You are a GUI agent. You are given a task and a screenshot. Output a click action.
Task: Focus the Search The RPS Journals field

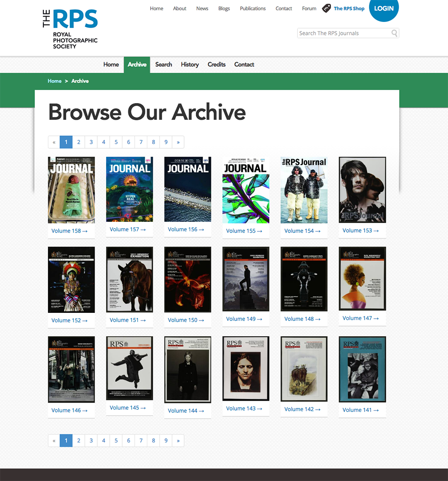[x=348, y=33]
